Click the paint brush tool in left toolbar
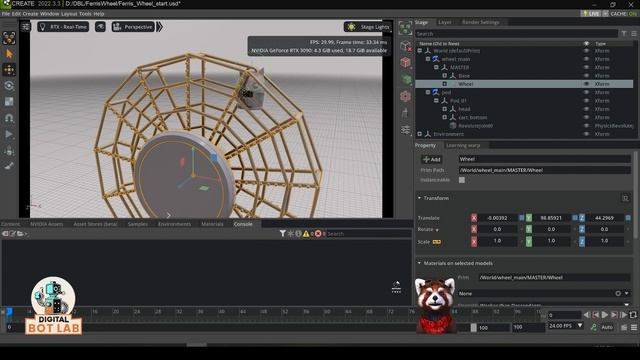The width and height of the screenshot is (640, 360). 9,166
